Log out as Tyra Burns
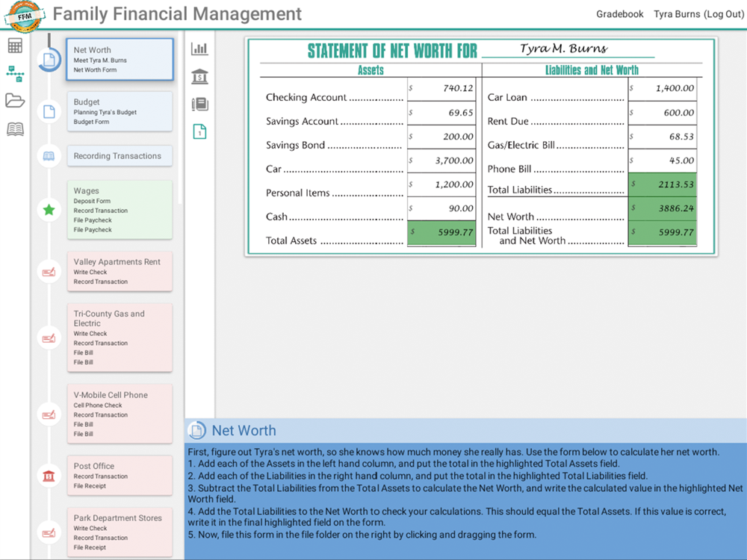 698,14
